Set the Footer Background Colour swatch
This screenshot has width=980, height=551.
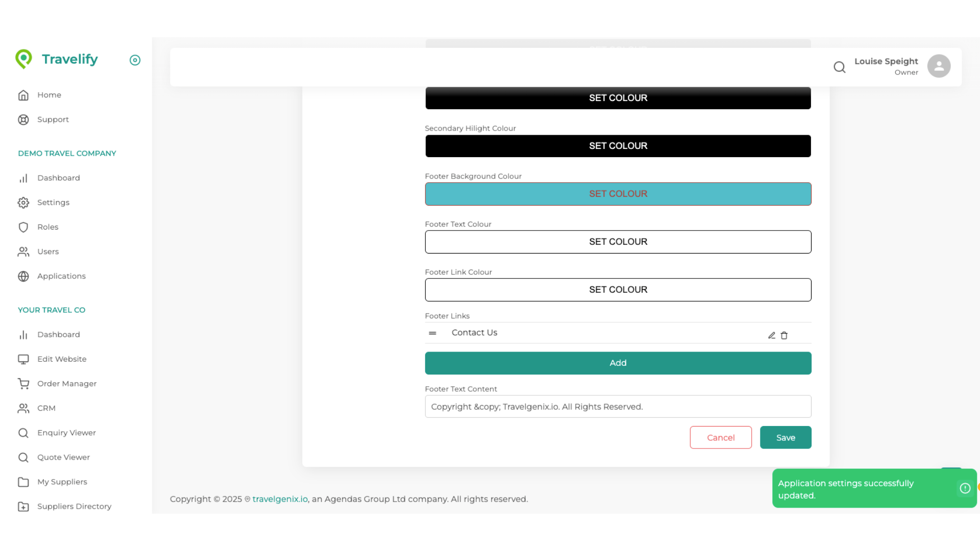point(618,194)
